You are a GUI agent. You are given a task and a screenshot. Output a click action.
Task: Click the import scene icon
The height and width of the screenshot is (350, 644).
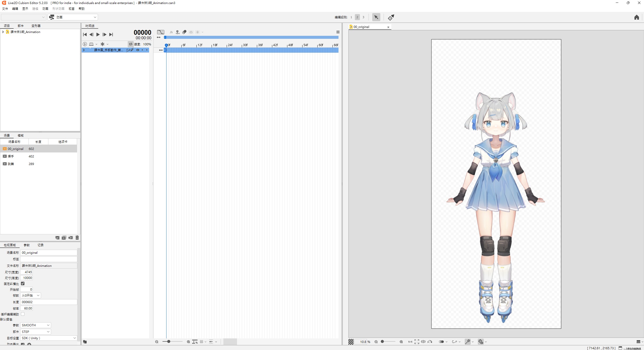71,238
